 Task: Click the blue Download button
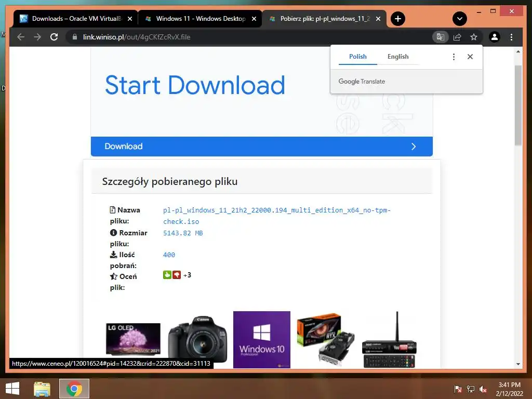[x=262, y=146]
